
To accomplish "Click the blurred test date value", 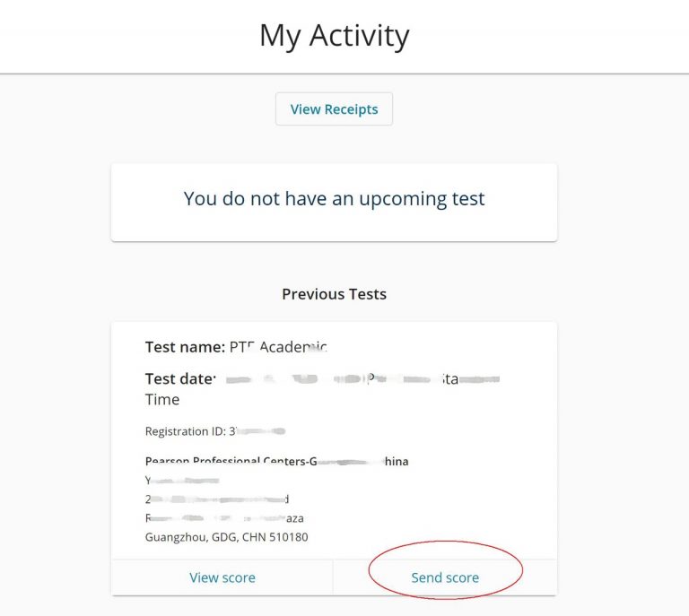I will point(359,380).
